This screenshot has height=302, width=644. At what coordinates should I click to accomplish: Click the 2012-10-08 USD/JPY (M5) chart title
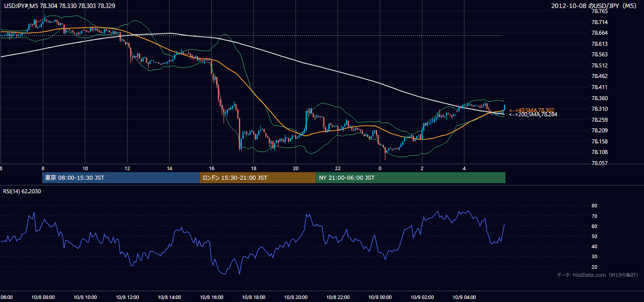point(595,6)
